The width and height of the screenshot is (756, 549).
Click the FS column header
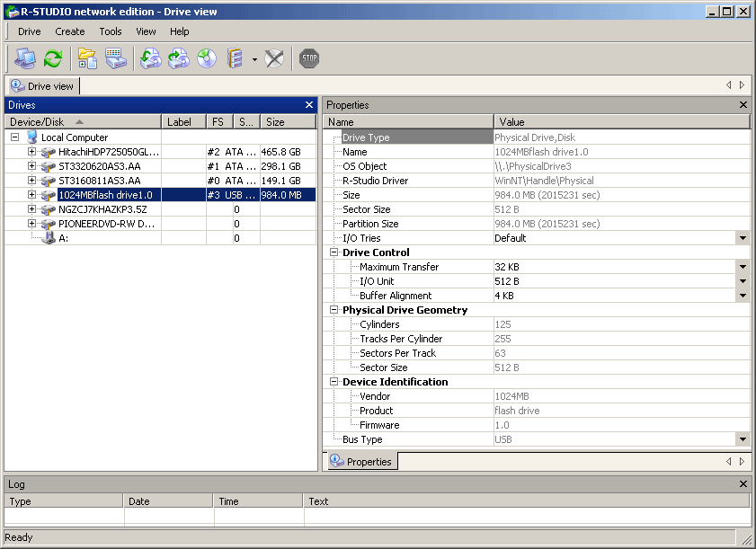[x=220, y=122]
